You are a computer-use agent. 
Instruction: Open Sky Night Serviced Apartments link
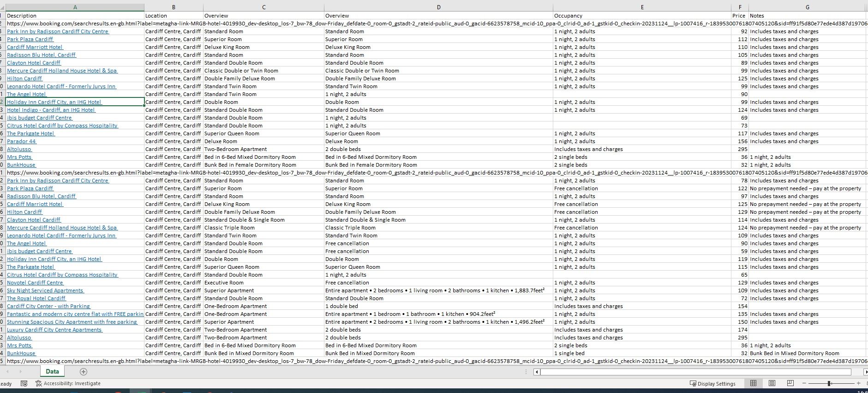point(45,290)
